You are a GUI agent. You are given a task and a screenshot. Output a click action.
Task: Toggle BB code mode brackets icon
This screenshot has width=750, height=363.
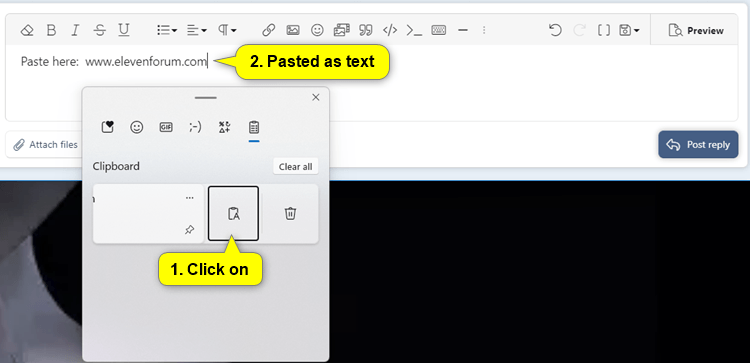click(x=604, y=31)
